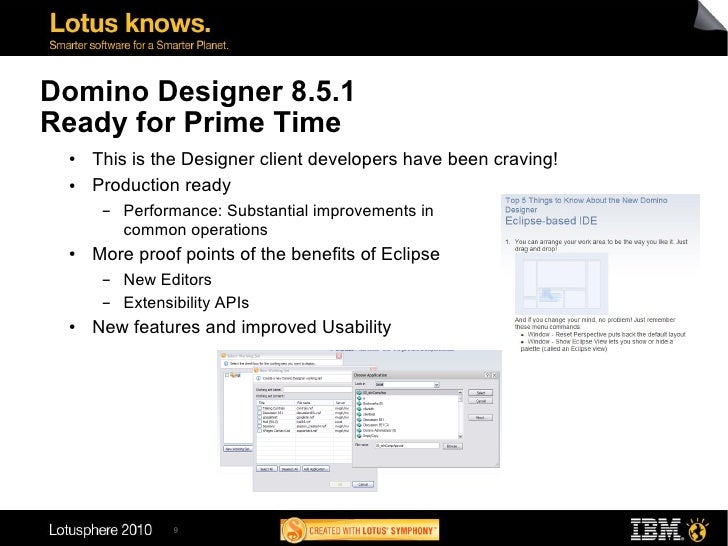Click the Eclipse work area layout thumbnail

click(561, 284)
